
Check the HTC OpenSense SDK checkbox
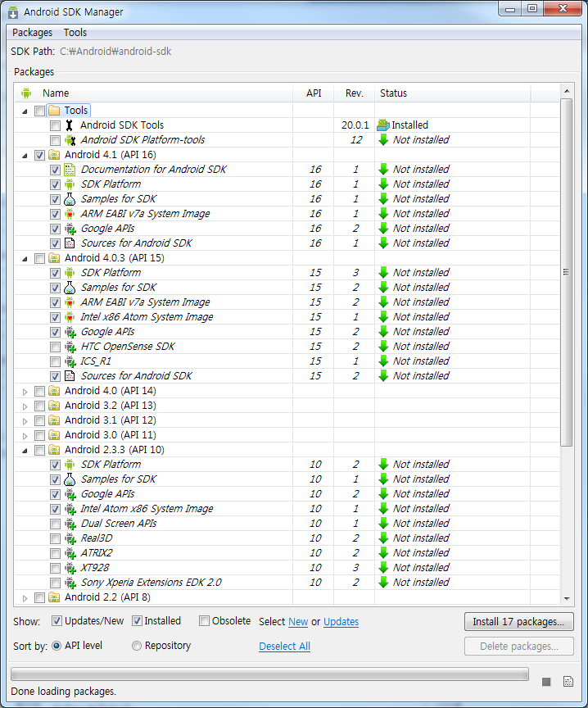point(55,347)
